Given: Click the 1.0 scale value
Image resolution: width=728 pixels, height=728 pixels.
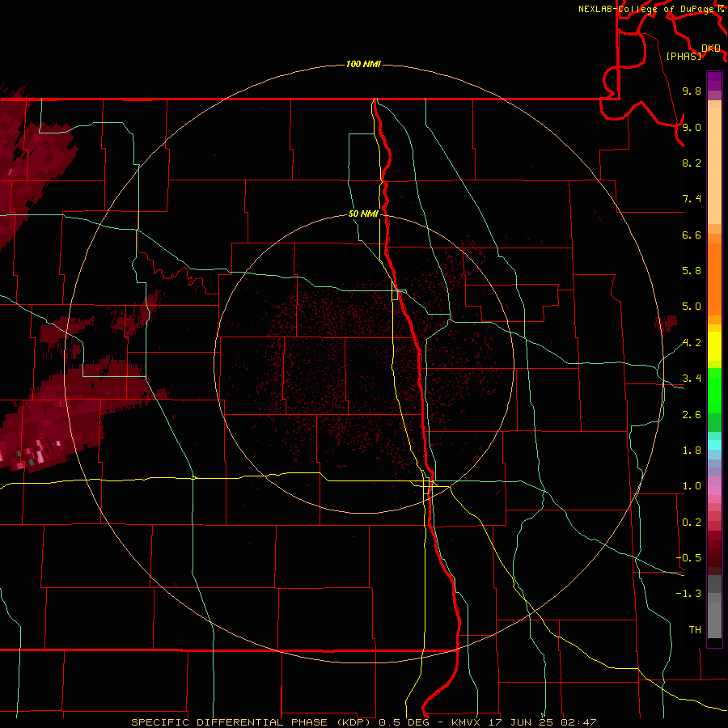Looking at the screenshot, I should (692, 486).
